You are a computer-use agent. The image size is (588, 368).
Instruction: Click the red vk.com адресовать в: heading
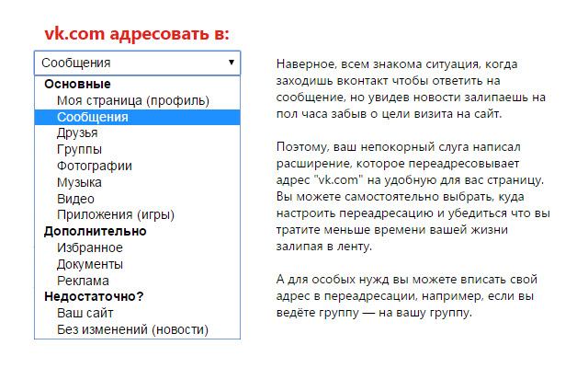click(137, 34)
